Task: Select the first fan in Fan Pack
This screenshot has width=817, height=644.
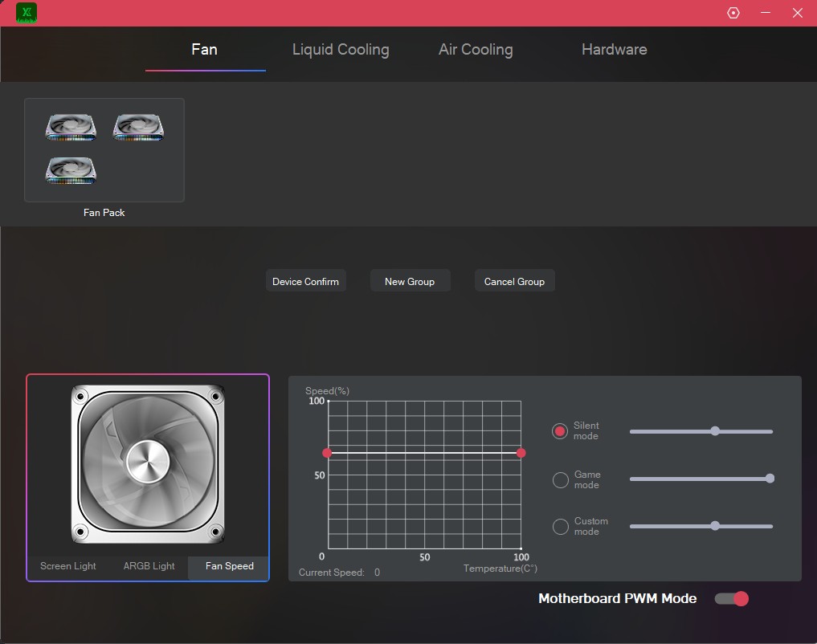Action: point(71,128)
